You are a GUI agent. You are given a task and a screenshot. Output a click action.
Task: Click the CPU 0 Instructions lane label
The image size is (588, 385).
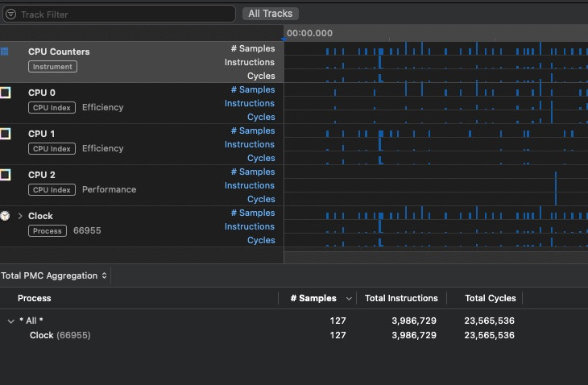click(x=249, y=103)
